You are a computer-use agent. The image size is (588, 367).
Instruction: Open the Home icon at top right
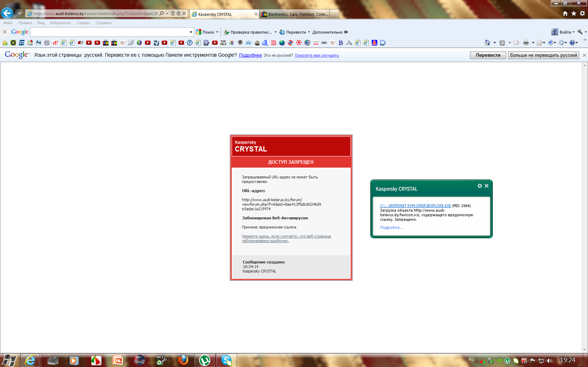565,13
